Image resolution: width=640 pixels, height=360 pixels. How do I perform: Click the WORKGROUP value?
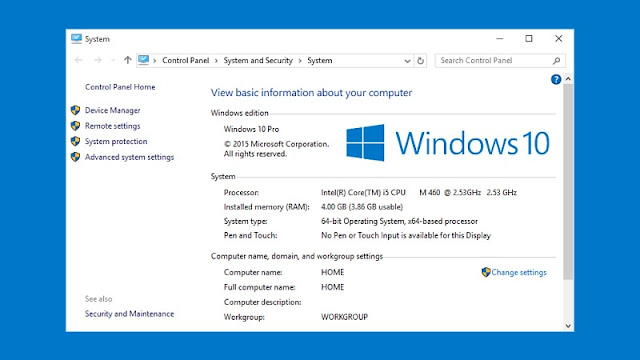pyautogui.click(x=344, y=317)
